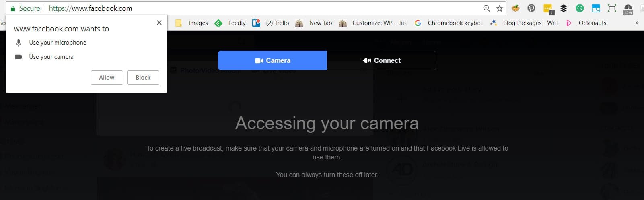Viewport: 644px width, 200px height.
Task: Open the Pinterest extension
Action: pos(531,8)
